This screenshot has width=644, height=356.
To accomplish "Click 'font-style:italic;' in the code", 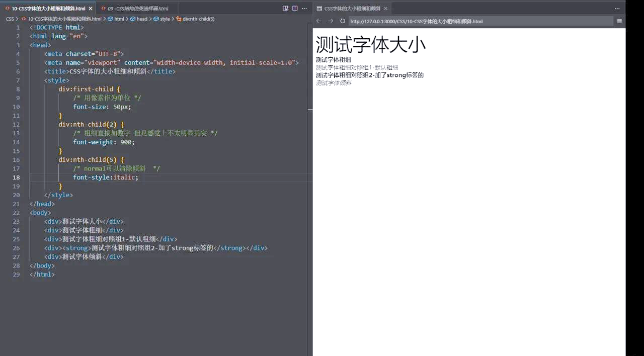I will click(106, 177).
